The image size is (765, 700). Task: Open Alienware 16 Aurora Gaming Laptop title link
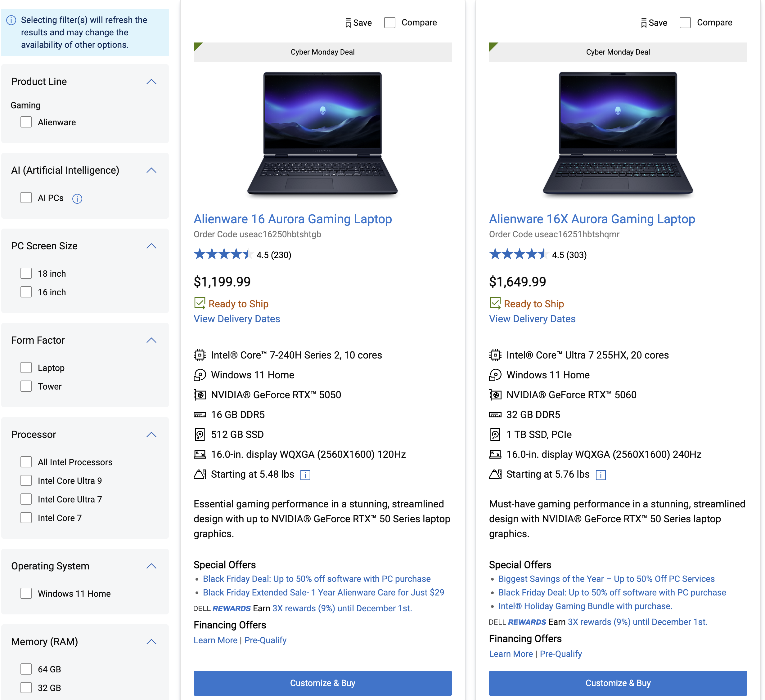point(293,219)
